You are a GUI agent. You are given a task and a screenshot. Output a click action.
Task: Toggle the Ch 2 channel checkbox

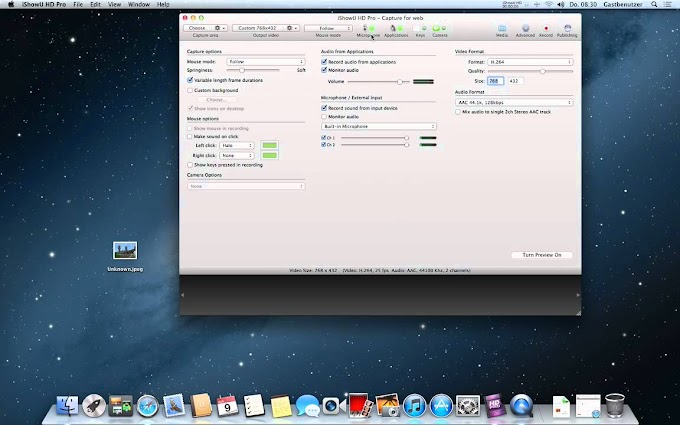pos(324,144)
